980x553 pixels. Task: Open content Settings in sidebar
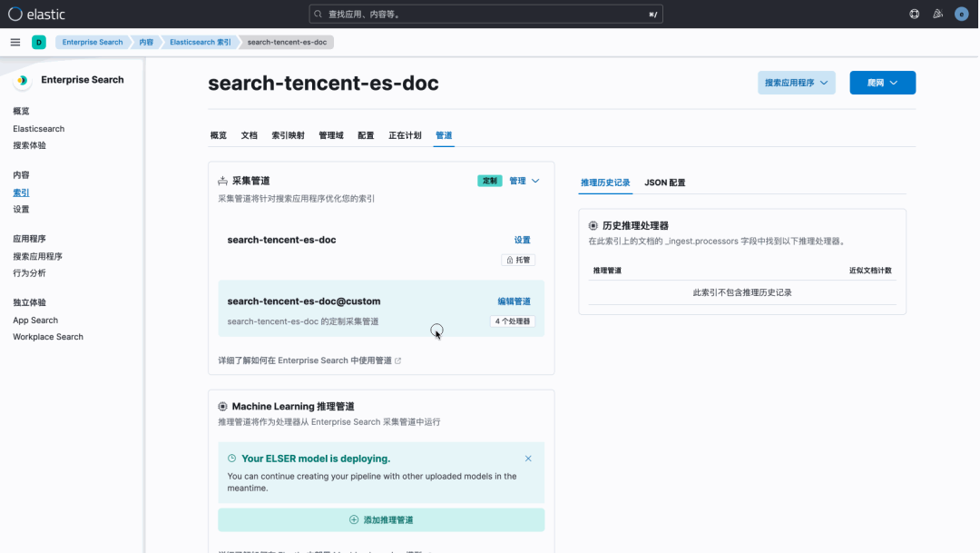point(21,210)
